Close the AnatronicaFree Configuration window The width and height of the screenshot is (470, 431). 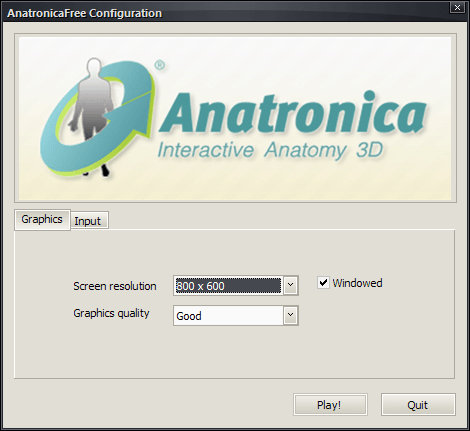[457, 7]
